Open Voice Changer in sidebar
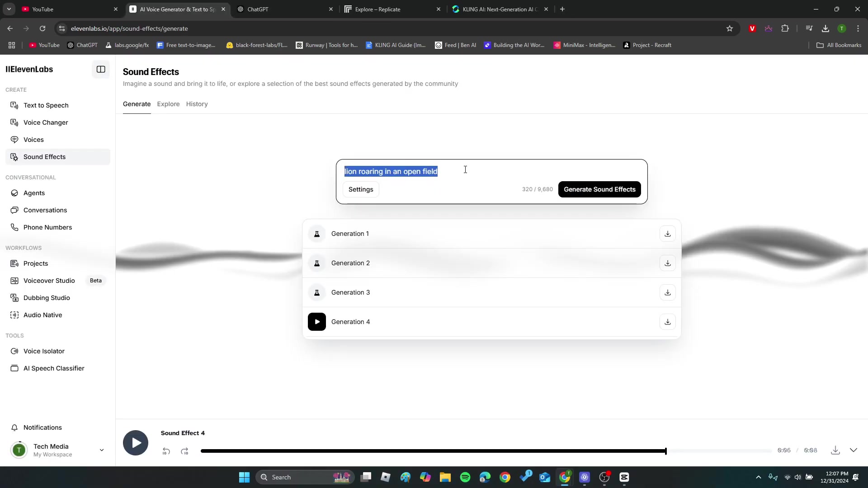The image size is (868, 488). 58,122
